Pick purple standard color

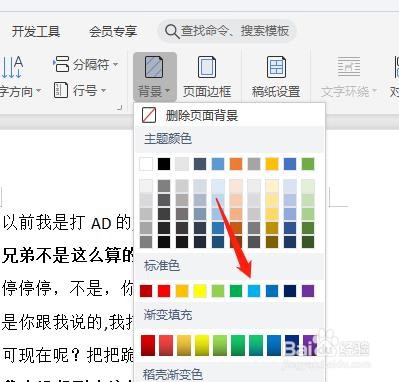tap(308, 291)
